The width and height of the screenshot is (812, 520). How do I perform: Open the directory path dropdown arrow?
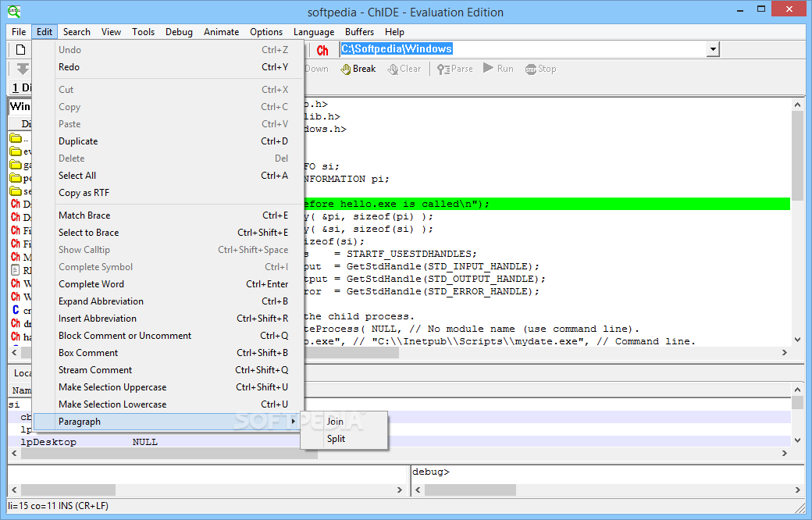[x=713, y=49]
